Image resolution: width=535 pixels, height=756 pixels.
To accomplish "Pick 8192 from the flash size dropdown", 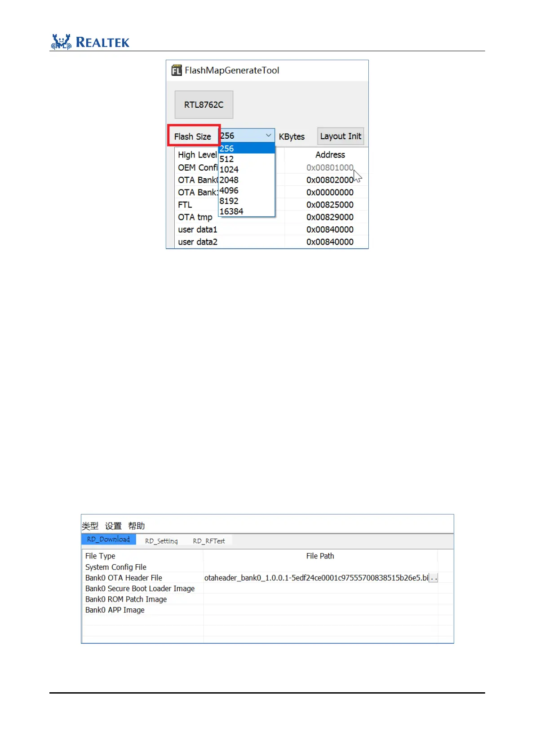I will 247,201.
